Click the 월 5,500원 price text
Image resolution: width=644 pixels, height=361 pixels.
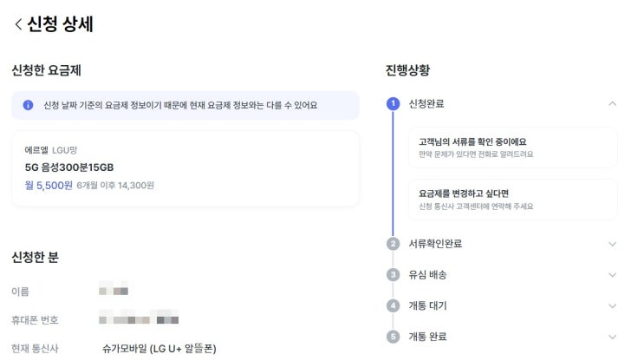pyautogui.click(x=49, y=185)
